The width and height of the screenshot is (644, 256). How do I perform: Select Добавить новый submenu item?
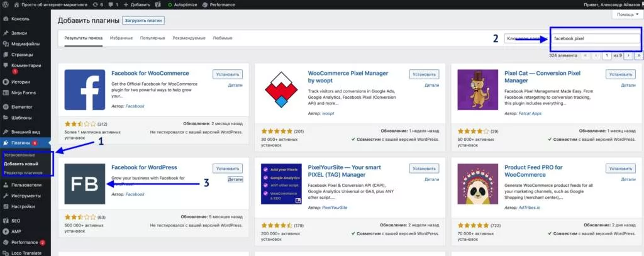coord(21,164)
